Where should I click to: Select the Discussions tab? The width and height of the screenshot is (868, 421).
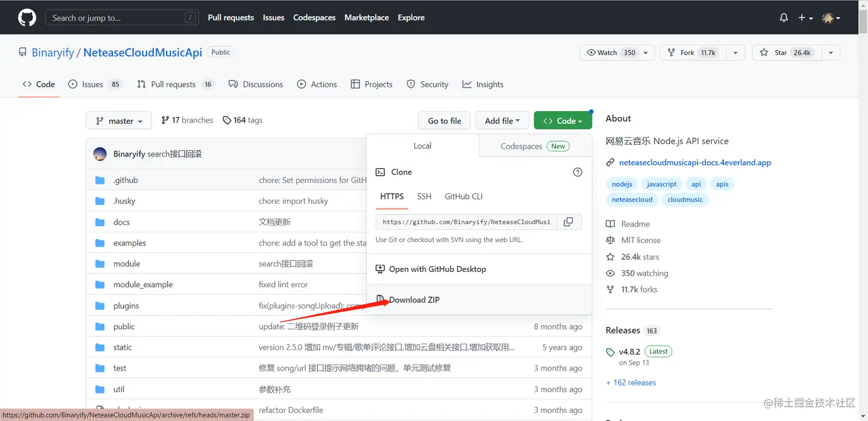pos(256,84)
